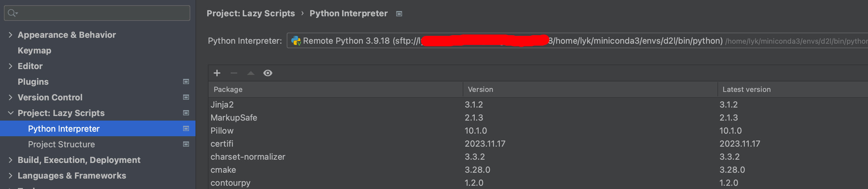Click Project: Lazy Scripts breadcrumb link
The height and width of the screenshot is (189, 868).
(251, 13)
